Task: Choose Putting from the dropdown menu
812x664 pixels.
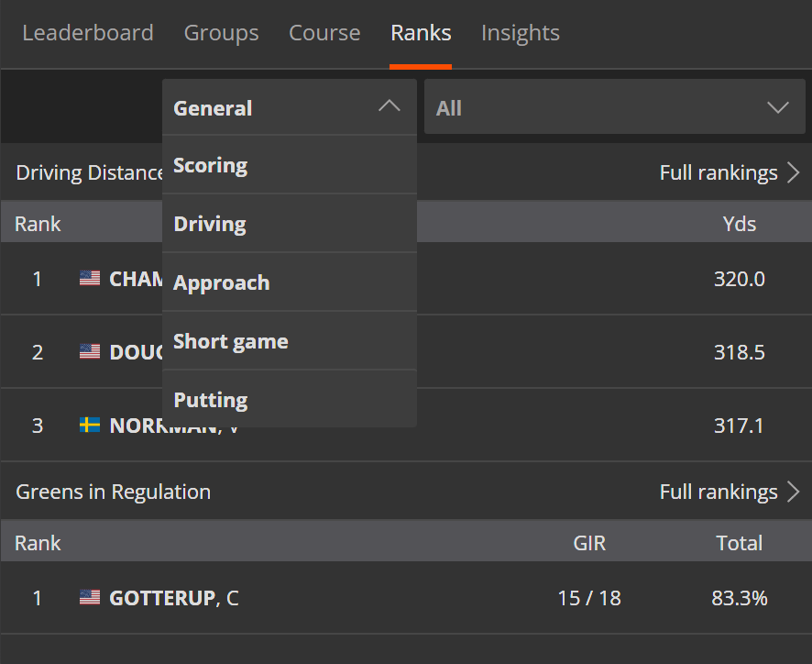Action: coord(211,401)
